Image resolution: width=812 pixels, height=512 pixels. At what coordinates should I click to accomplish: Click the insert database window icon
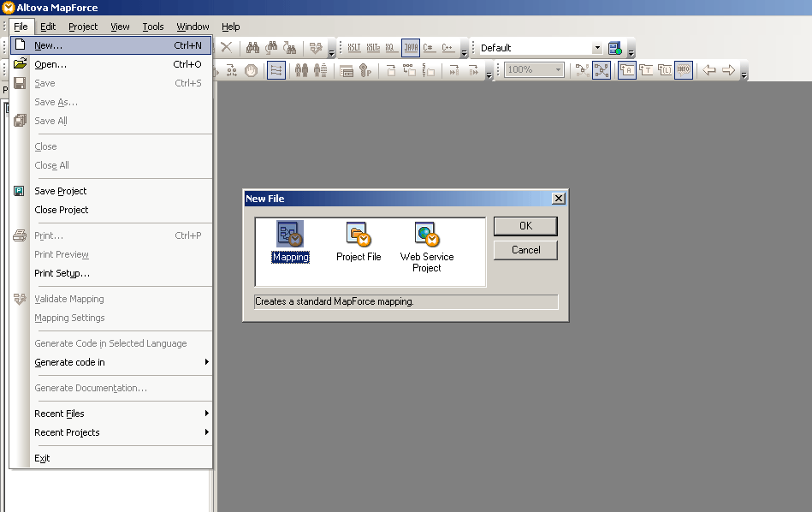(347, 70)
